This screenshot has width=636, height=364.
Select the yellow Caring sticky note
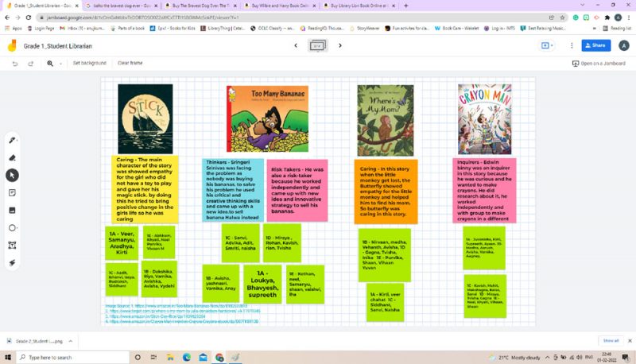click(145, 189)
